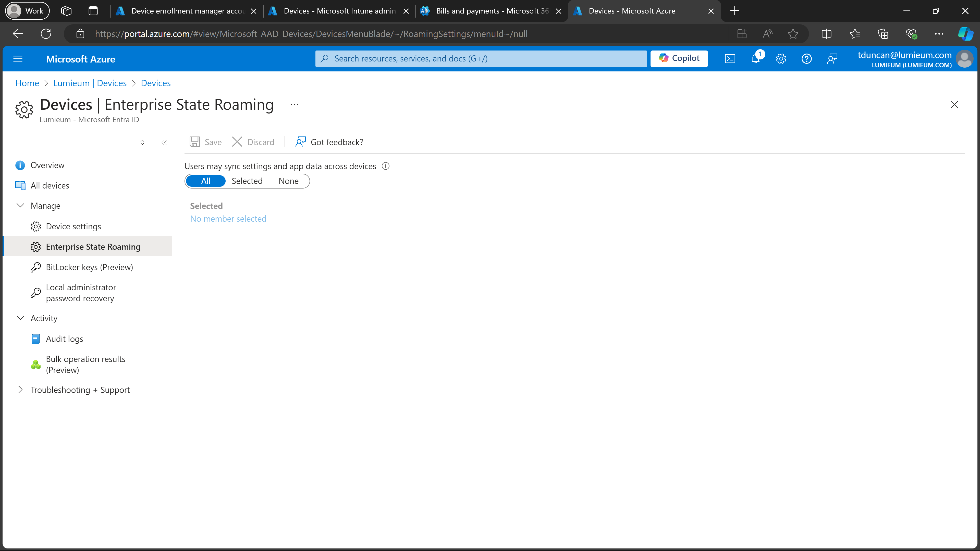Image resolution: width=980 pixels, height=551 pixels.
Task: Open the header feedback icon
Action: click(x=832, y=59)
